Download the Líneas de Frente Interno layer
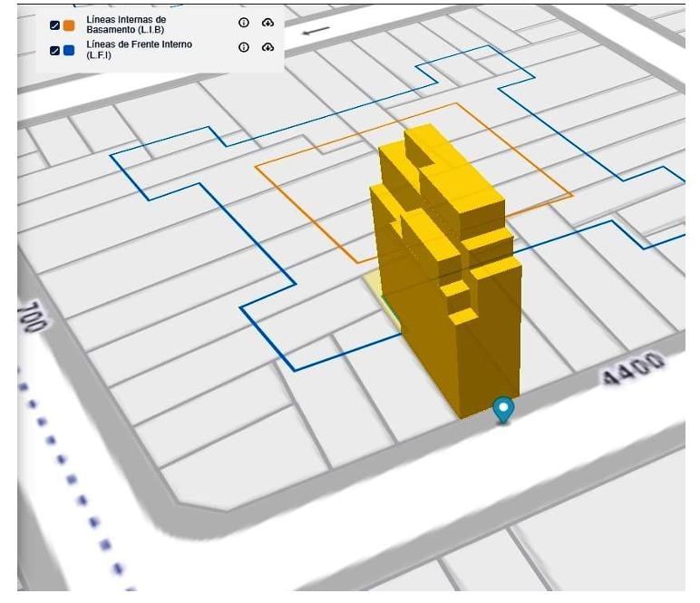 point(267,47)
